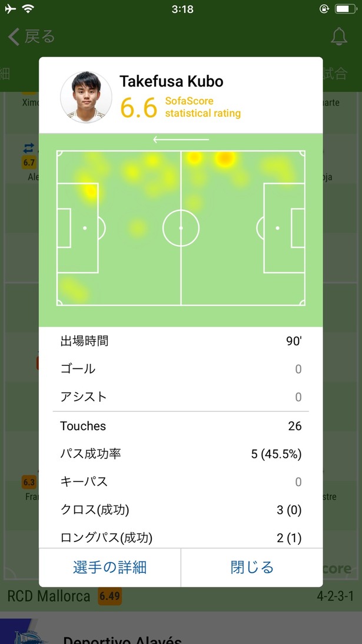Select the Touches stat row
Image resolution: width=362 pixels, height=644 pixels.
[181, 426]
